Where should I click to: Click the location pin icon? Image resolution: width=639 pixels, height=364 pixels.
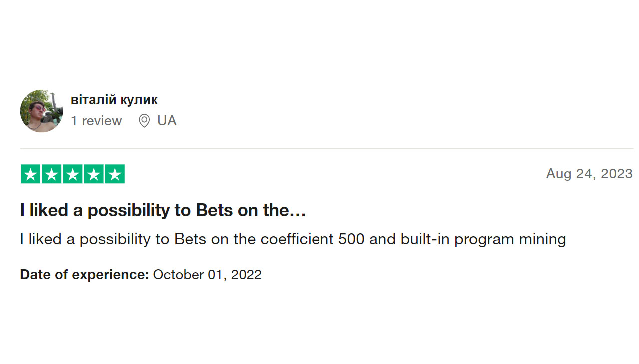tap(144, 121)
